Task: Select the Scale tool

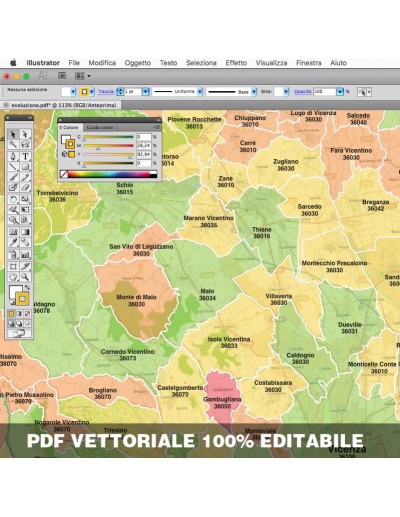Action: 25,200
